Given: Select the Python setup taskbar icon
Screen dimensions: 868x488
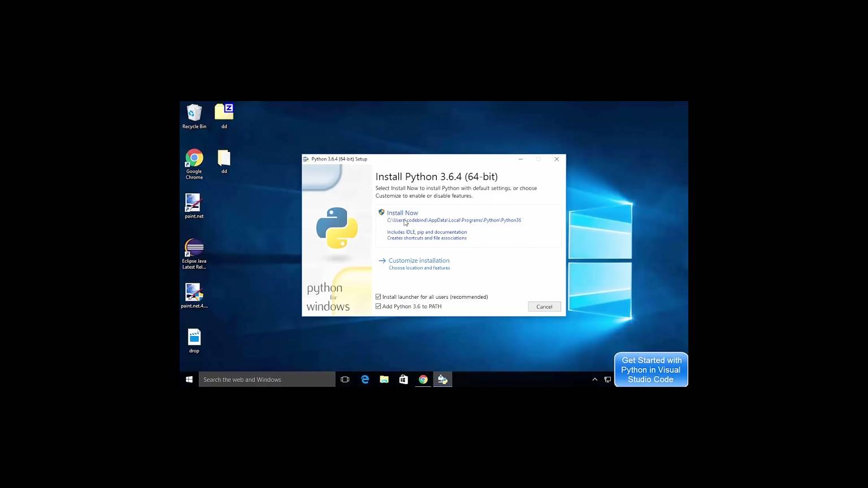Looking at the screenshot, I should tap(442, 380).
